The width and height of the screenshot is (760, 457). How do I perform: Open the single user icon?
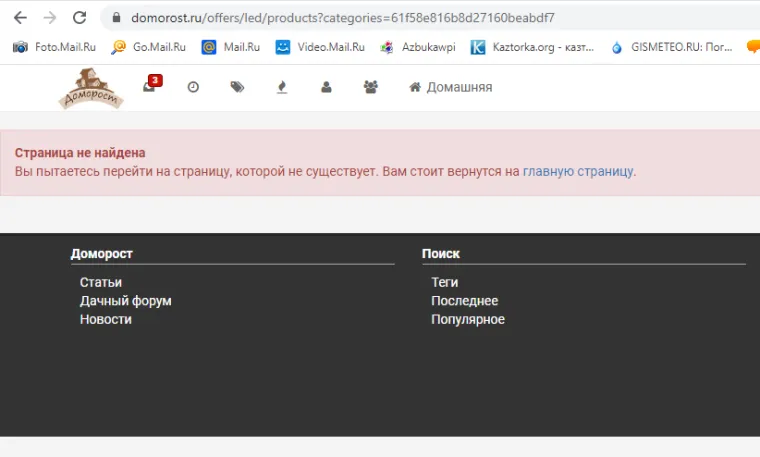point(326,87)
